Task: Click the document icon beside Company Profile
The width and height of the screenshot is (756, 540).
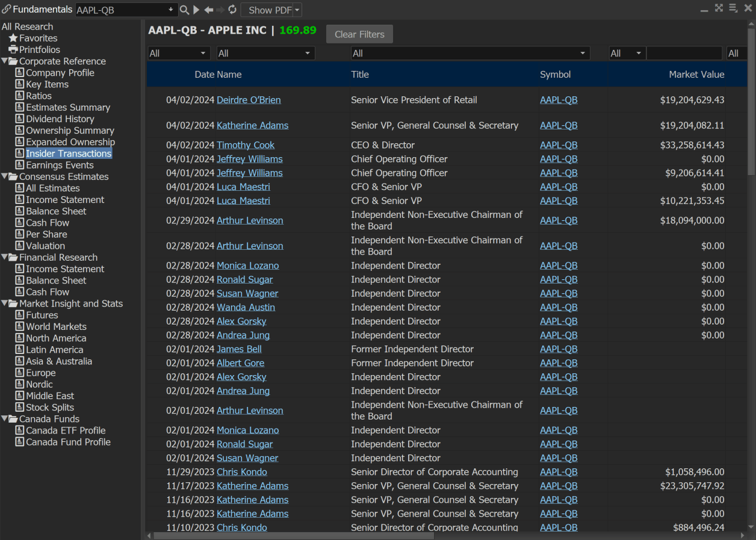Action: 20,73
